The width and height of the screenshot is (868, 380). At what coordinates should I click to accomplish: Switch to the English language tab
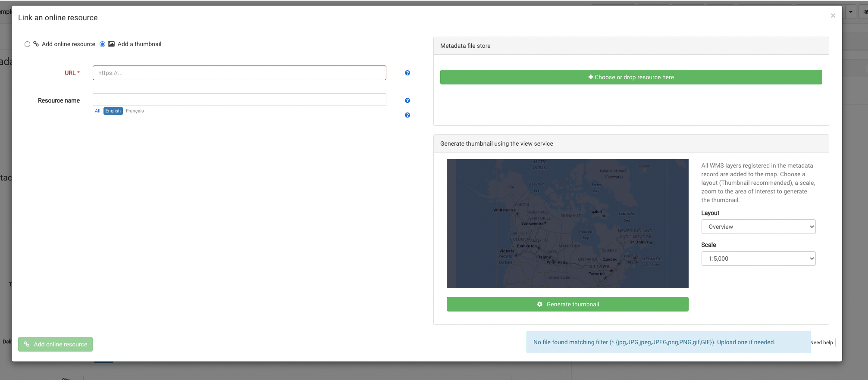(x=113, y=111)
